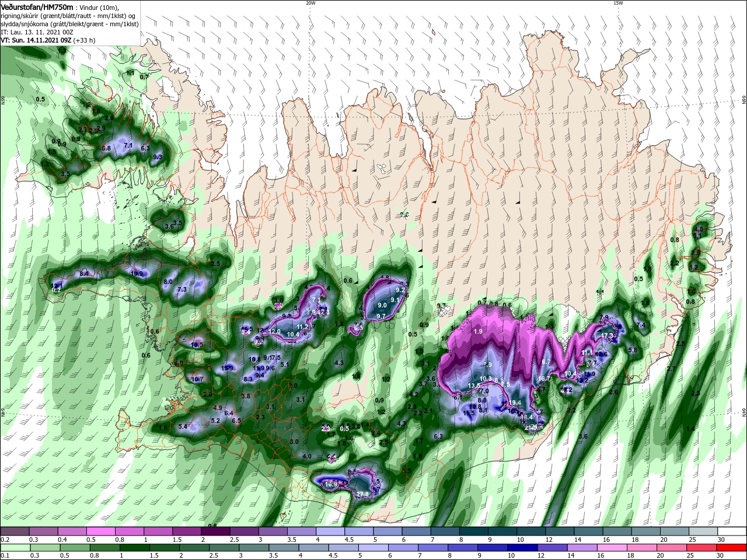Click the 'IT: Lau. 13. 11. 2021 00Z' line
747x560 pixels.
(36, 32)
